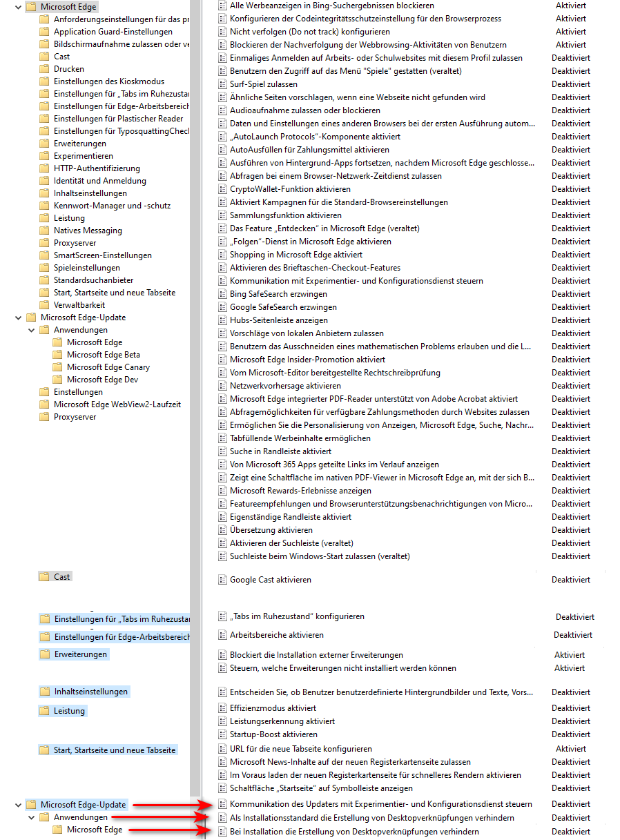Click the folder icon next to HTTP-Authentifizierung
620x840 pixels.
click(x=44, y=168)
